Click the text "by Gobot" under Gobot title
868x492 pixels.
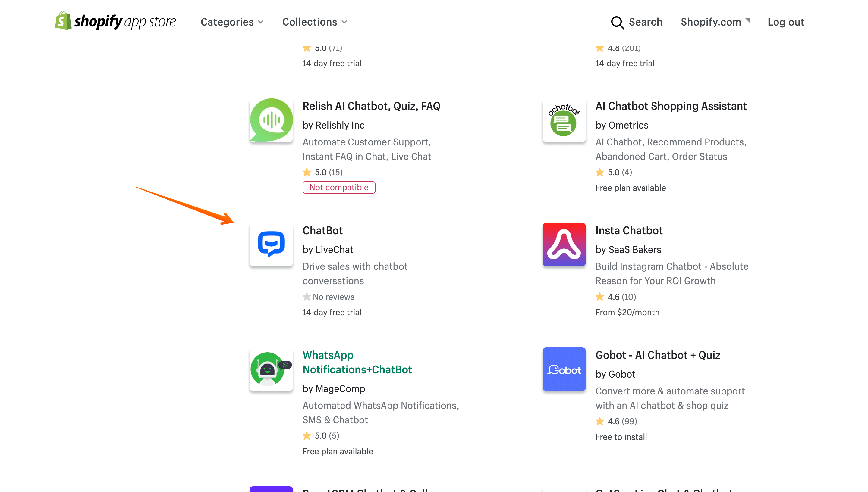pyautogui.click(x=615, y=374)
